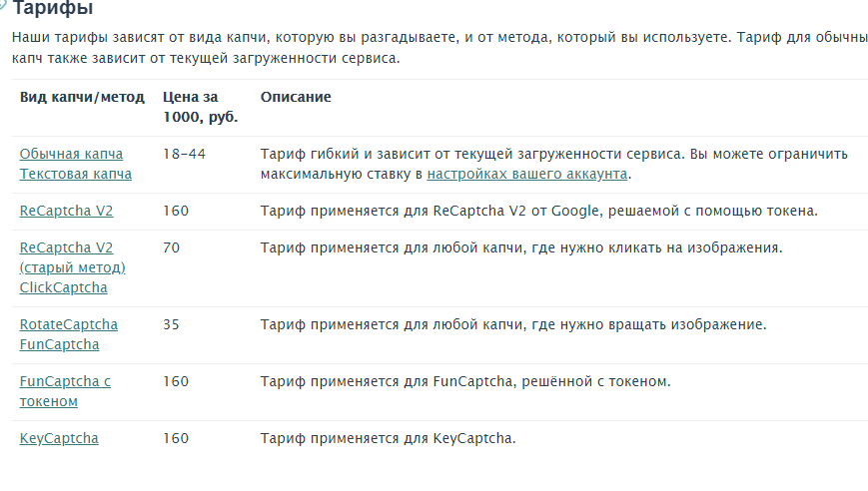Click the KeyCaptcha tariff description text
868x491 pixels.
389,438
